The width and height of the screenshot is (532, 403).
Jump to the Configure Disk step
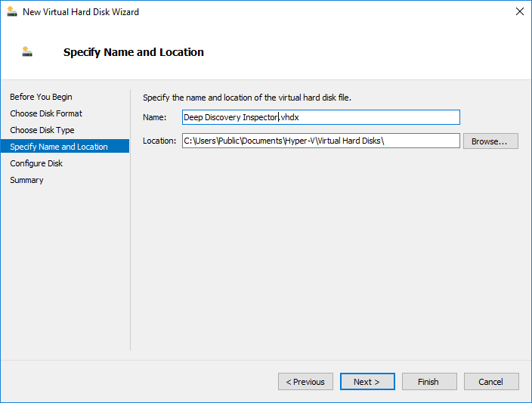[36, 163]
